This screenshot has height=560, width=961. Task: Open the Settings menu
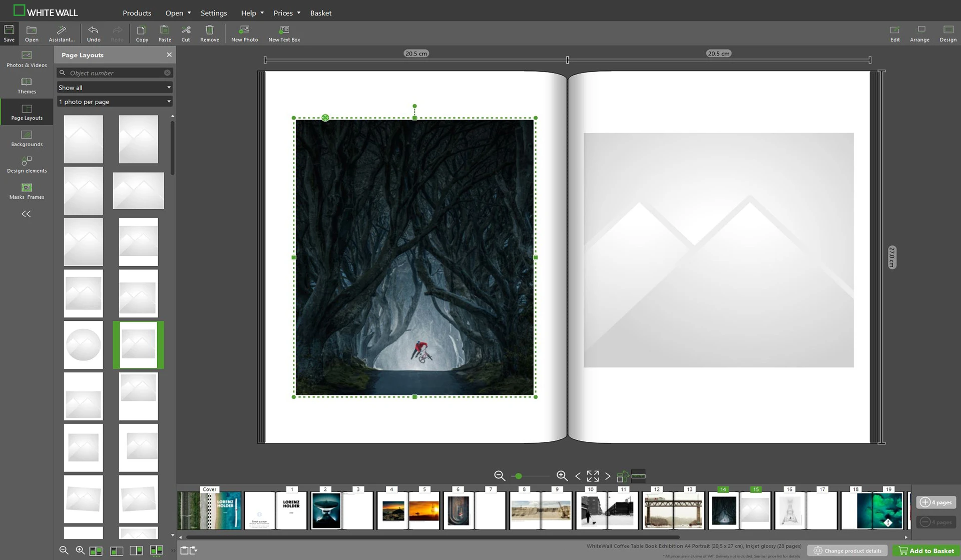pos(214,13)
